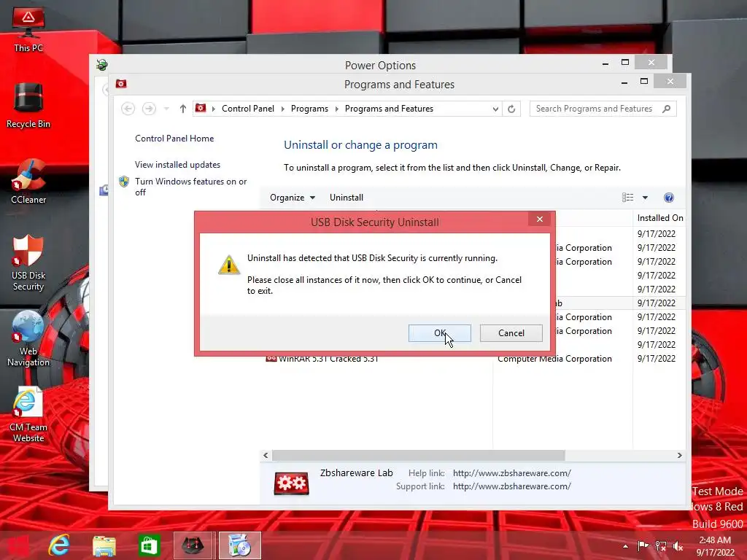Expand arrow after Programs breadcrumb
747x560 pixels.
(x=337, y=109)
